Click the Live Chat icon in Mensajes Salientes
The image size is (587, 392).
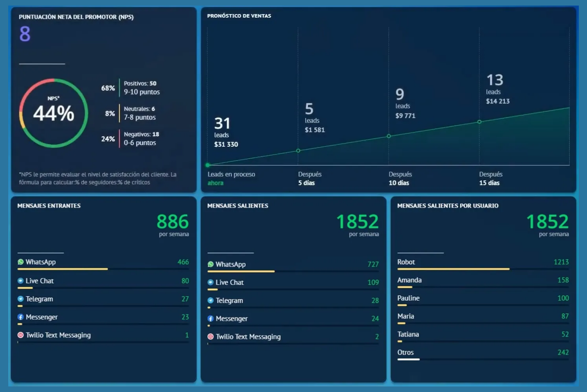tap(211, 282)
